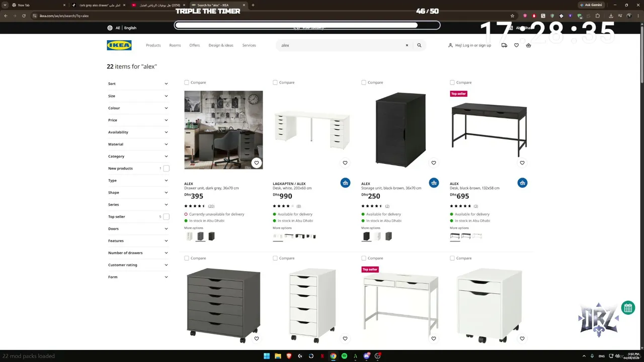The image size is (644, 362).
Task: Favourite the white storage unit on castors
Action: pos(522,339)
